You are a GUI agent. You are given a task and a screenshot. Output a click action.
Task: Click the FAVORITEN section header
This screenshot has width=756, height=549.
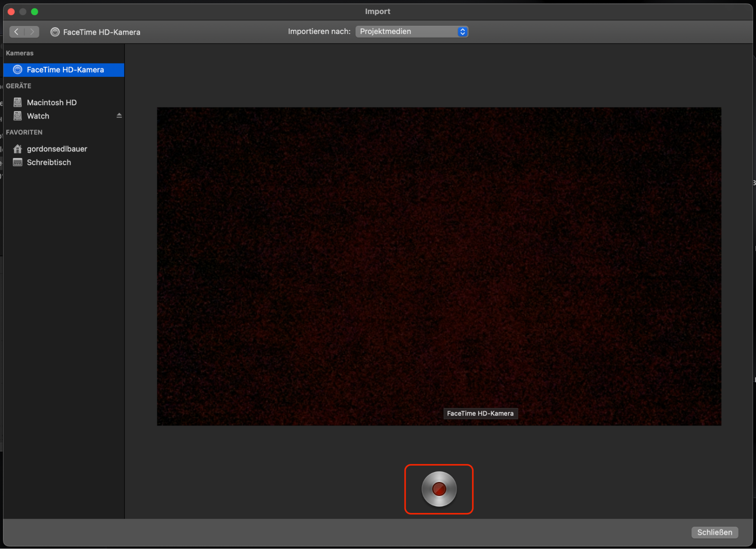point(24,132)
